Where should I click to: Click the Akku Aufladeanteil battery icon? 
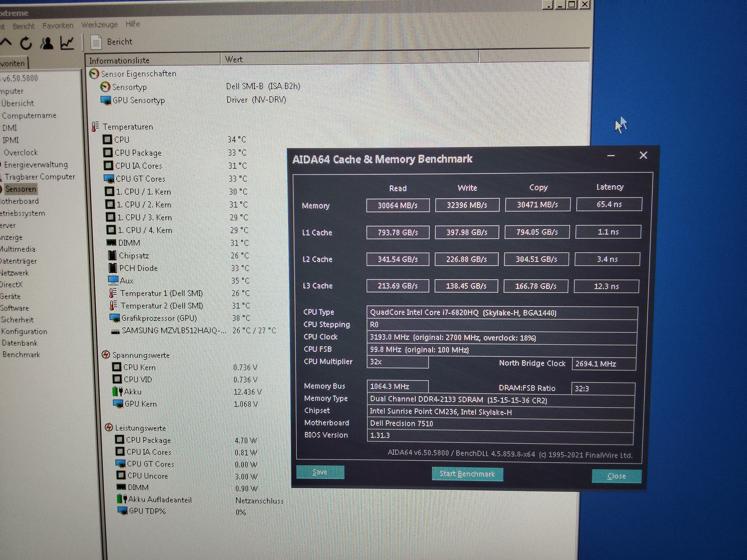[x=122, y=499]
